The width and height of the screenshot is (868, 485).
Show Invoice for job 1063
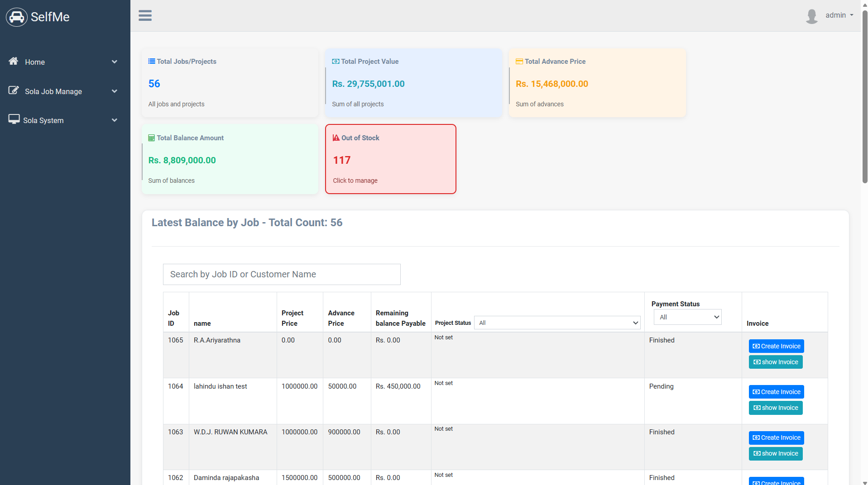tap(776, 453)
